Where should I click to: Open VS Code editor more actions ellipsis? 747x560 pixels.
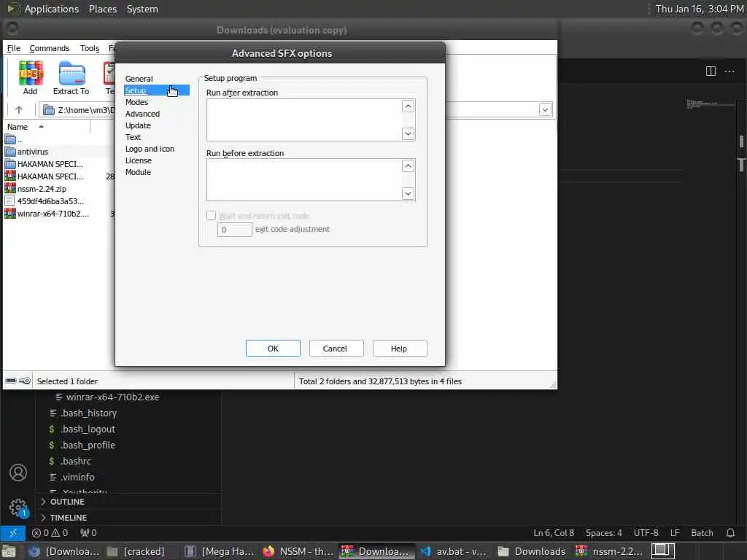[729, 71]
